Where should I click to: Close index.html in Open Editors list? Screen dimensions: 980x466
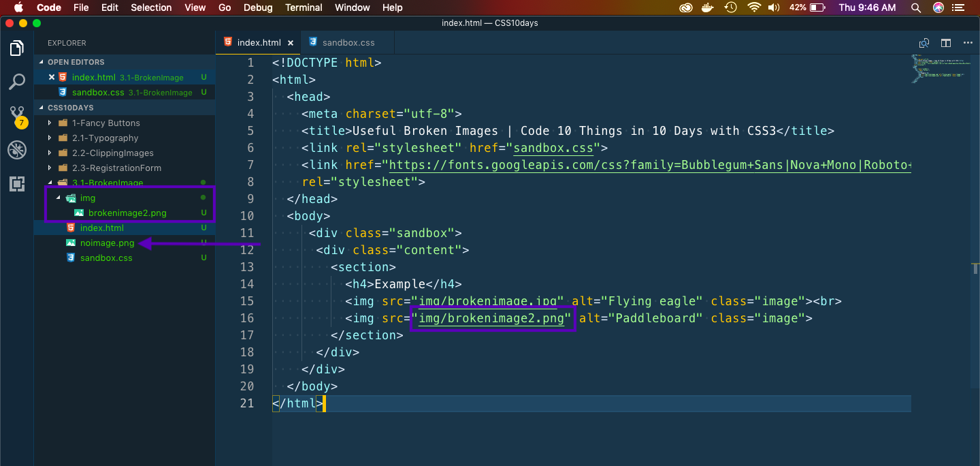(x=52, y=77)
